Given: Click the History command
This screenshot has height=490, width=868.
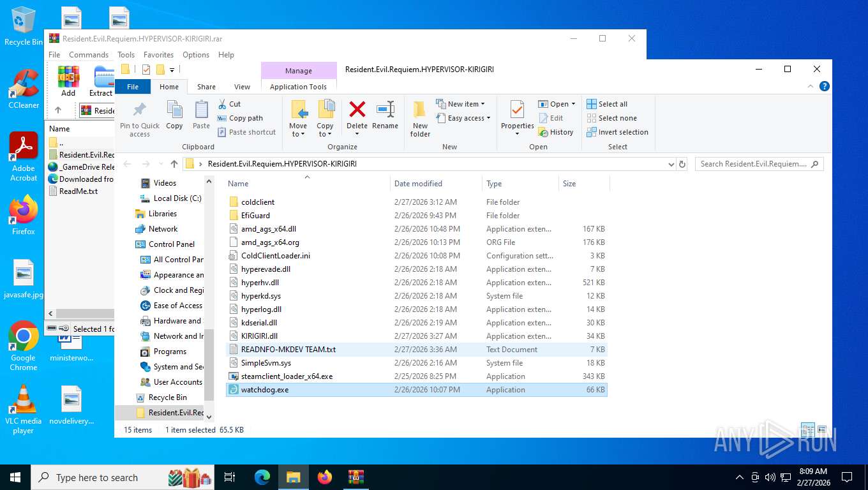Looking at the screenshot, I should coord(556,132).
